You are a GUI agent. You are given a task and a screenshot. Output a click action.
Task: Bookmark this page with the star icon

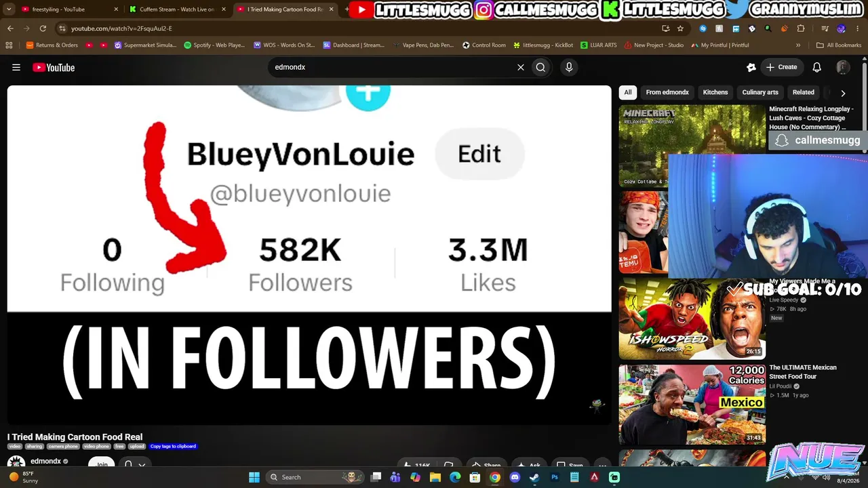click(x=680, y=28)
